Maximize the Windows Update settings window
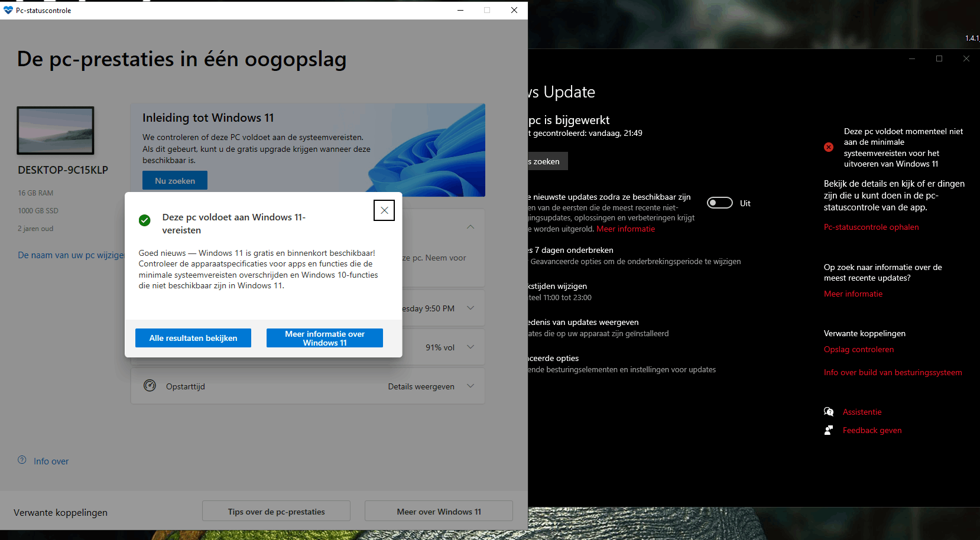The width and height of the screenshot is (980, 540). coord(939,58)
